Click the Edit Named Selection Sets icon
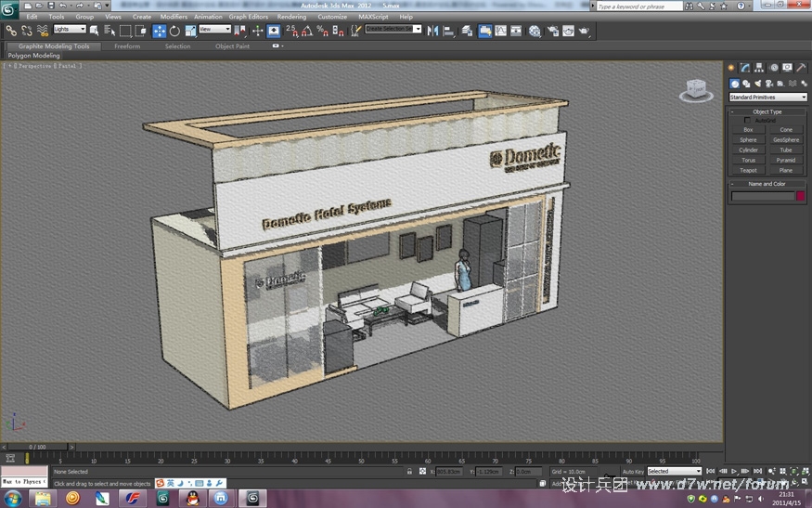Viewport: 812px width, 508px height. pos(355,31)
